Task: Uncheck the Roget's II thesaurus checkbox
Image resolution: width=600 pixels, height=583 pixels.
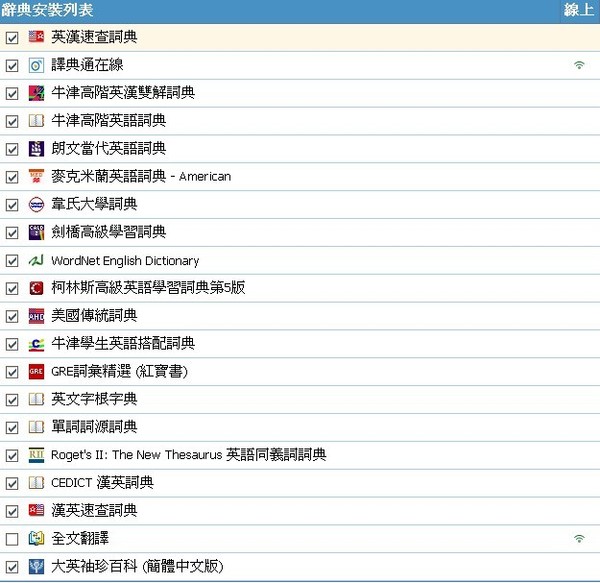Action: [x=12, y=456]
